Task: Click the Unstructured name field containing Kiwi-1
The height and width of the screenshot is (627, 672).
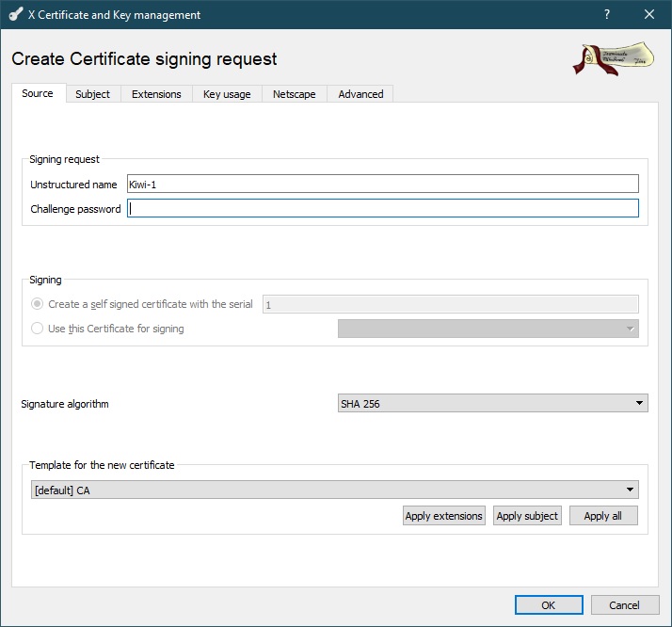Action: [x=382, y=184]
